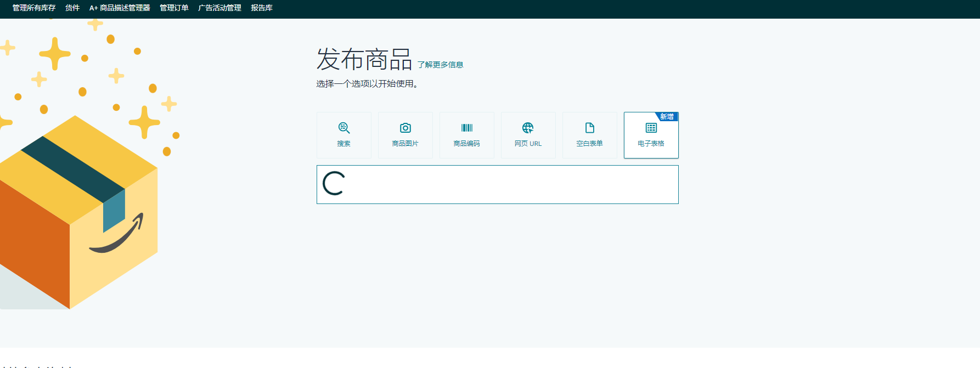
Task: Go to A+ 商品描述管理器
Action: [120, 8]
